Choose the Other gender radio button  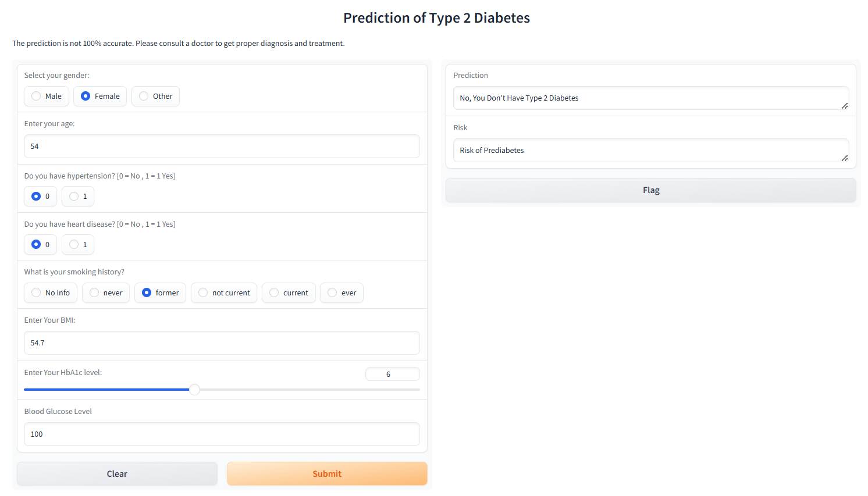(x=155, y=97)
